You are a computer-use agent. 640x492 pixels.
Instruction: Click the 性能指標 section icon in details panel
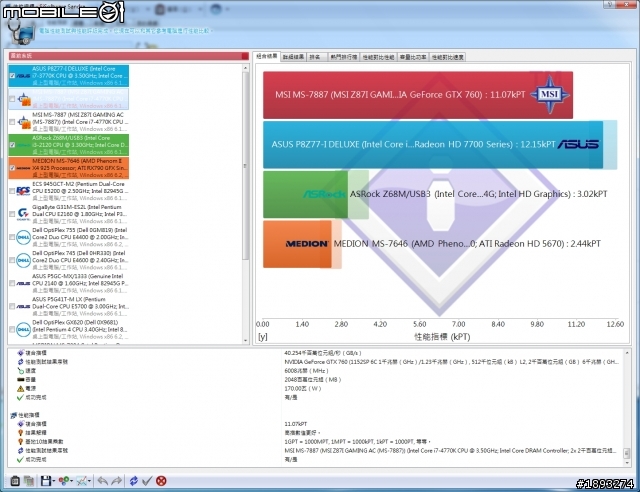(13, 415)
